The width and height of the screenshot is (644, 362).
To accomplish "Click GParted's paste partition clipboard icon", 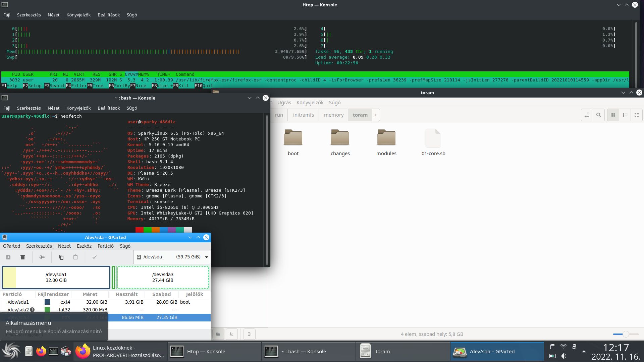I will [75, 257].
